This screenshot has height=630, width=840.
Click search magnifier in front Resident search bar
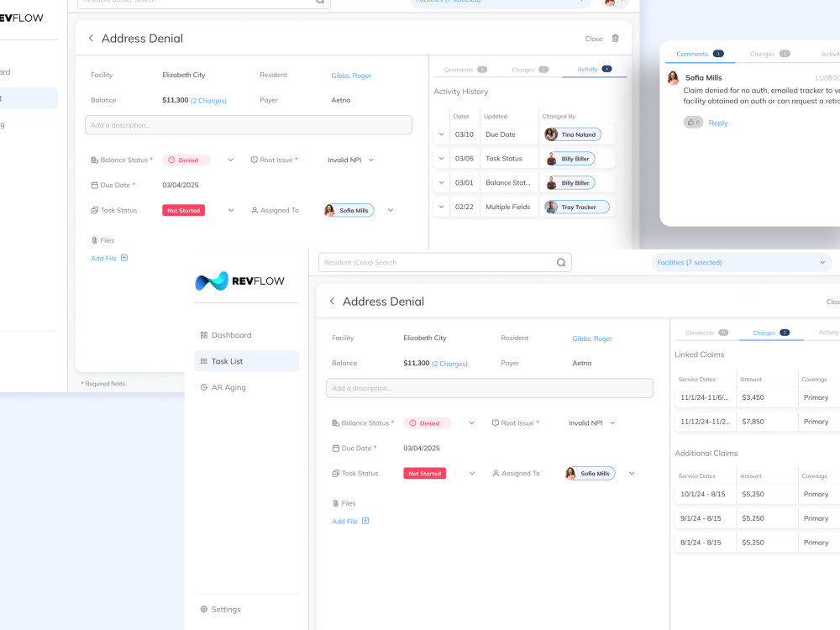pyautogui.click(x=561, y=262)
